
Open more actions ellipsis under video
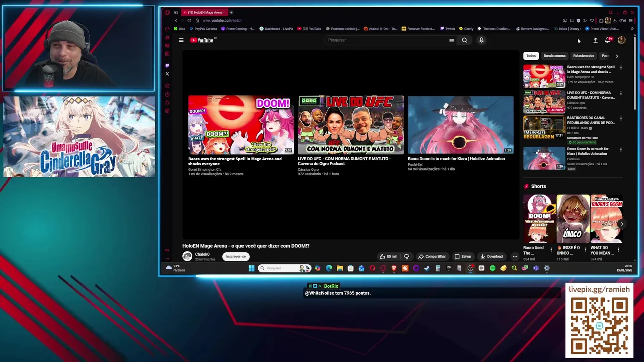[515, 256]
